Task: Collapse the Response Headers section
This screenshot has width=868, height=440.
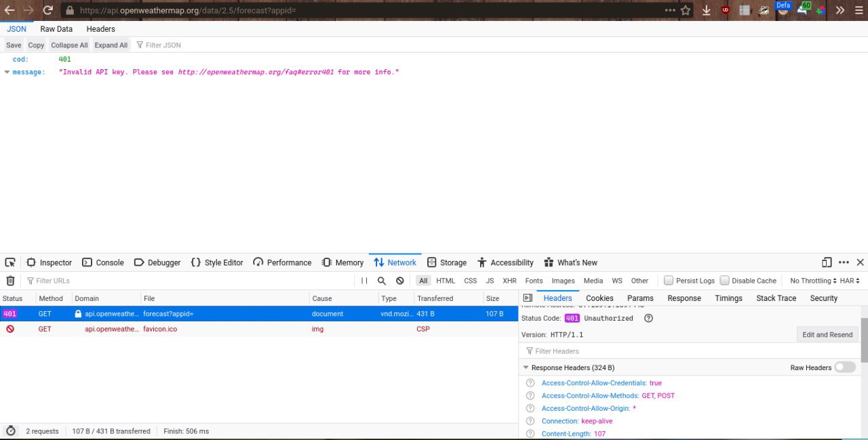Action: pyautogui.click(x=526, y=367)
